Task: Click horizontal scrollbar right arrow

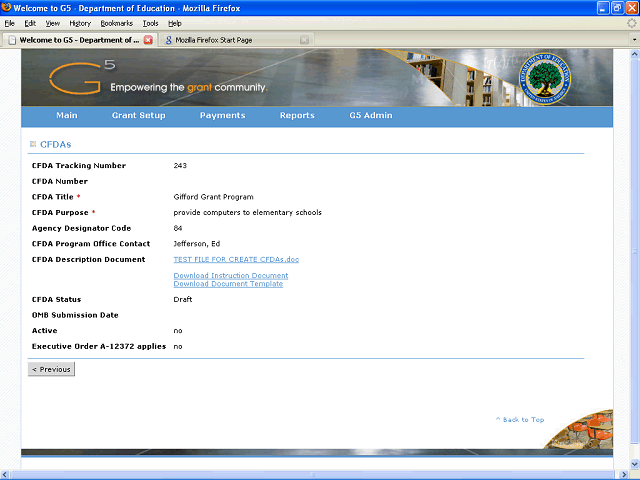Action: pos(624,475)
